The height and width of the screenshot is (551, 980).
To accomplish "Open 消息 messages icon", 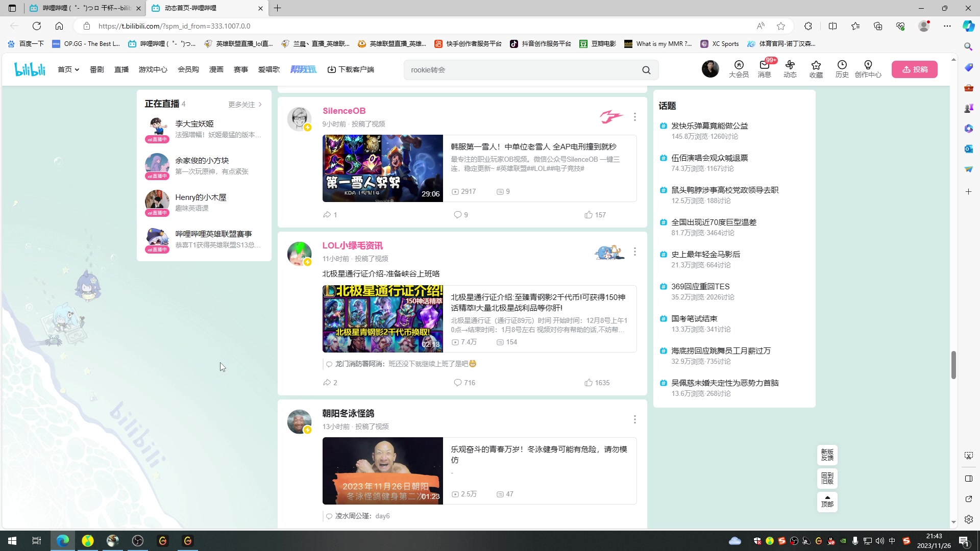I will pyautogui.click(x=764, y=69).
